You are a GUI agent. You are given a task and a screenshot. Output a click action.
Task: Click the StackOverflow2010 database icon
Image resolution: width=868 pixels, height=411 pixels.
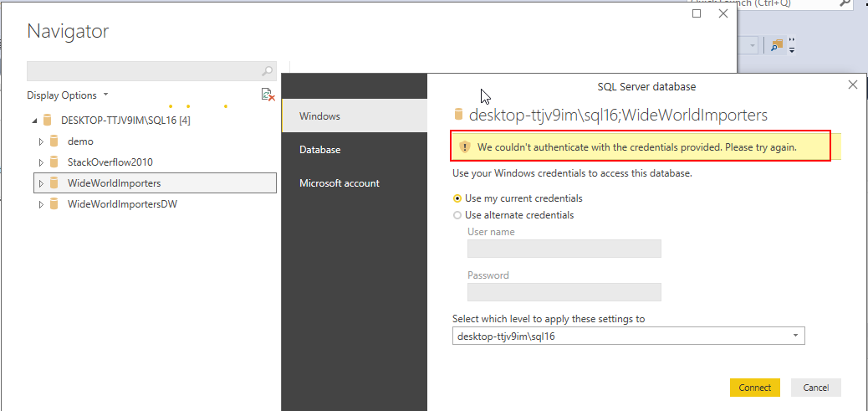(x=55, y=162)
